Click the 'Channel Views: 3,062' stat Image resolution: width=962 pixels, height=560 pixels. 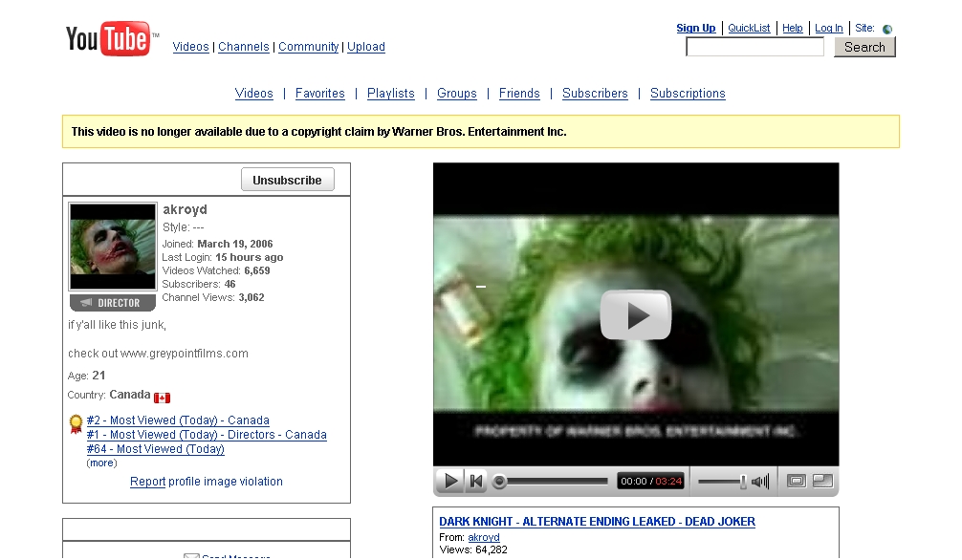point(213,297)
